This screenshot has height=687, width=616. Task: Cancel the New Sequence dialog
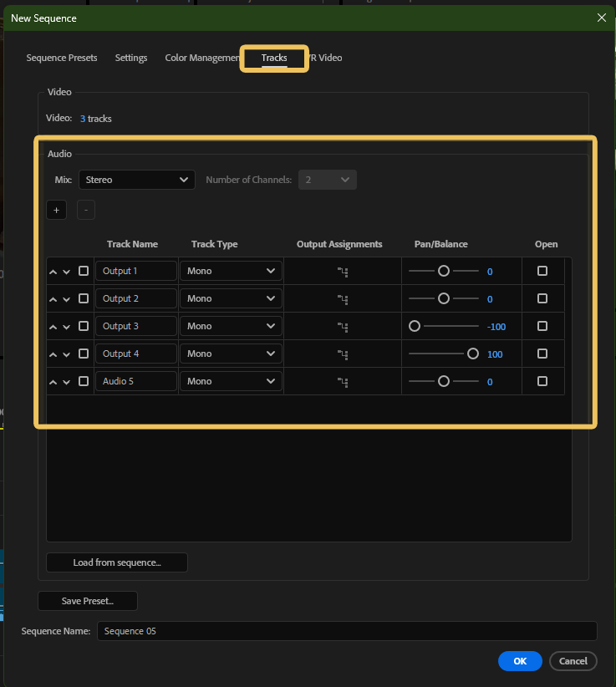pyautogui.click(x=573, y=661)
